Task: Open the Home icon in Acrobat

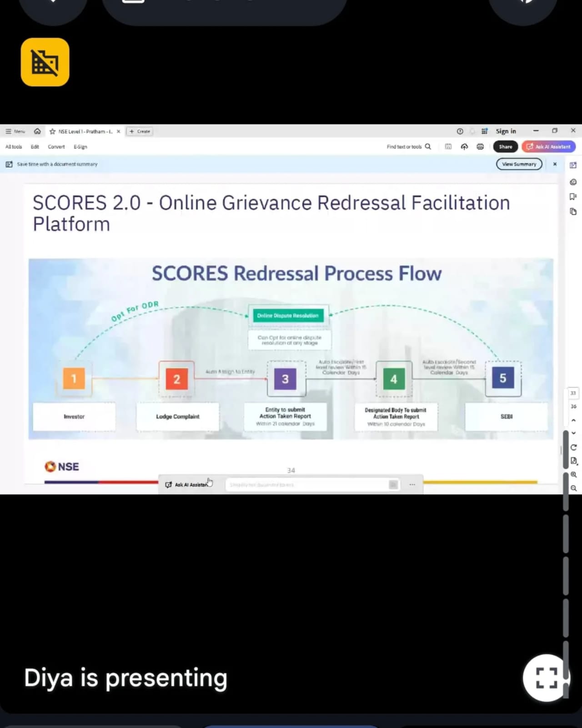Action: coord(37,131)
